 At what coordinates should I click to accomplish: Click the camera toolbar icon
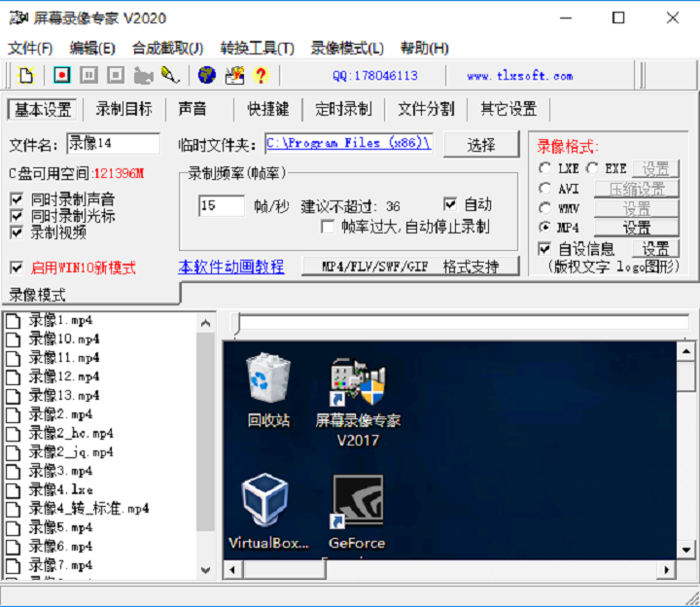coord(144,75)
